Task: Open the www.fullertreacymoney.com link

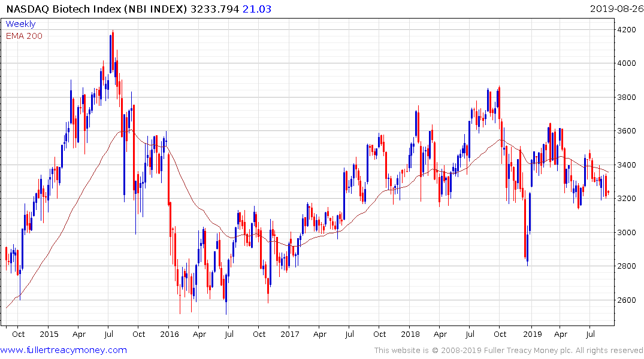Action: pyautogui.click(x=64, y=351)
